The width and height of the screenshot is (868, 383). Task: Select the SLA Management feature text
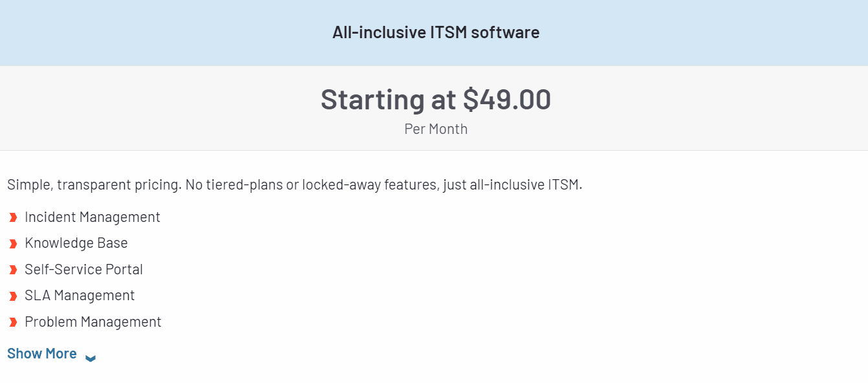[80, 296]
